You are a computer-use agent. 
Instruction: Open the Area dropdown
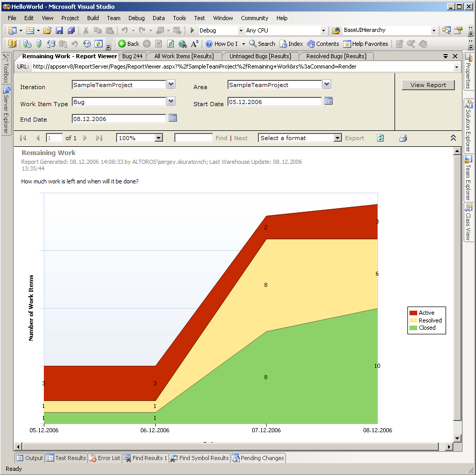pyautogui.click(x=326, y=84)
